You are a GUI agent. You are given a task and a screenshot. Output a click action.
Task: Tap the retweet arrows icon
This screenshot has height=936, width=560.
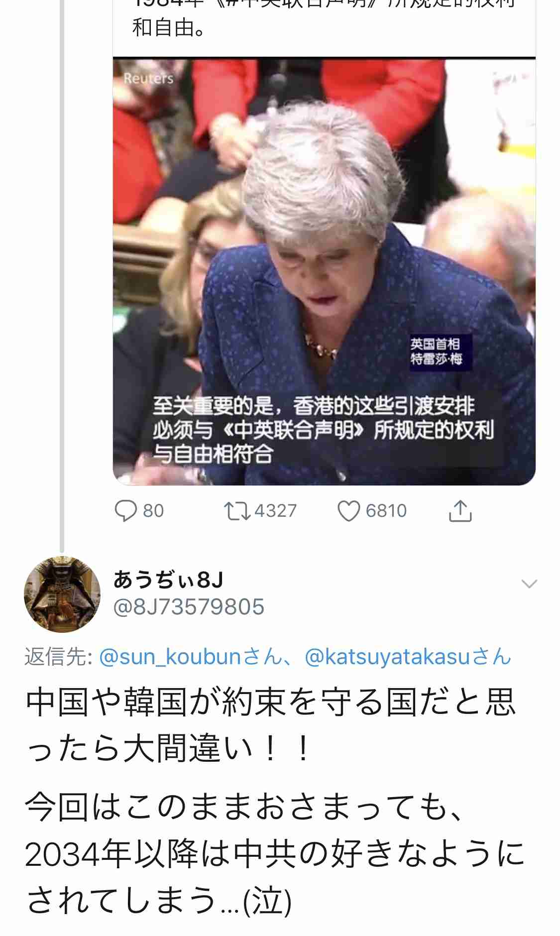point(237,511)
